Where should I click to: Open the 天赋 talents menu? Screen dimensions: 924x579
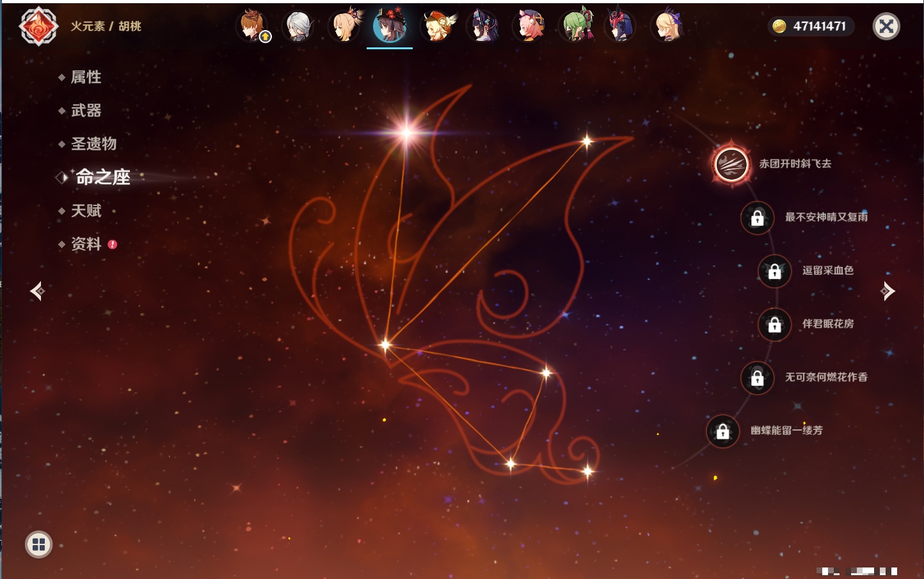(x=86, y=210)
